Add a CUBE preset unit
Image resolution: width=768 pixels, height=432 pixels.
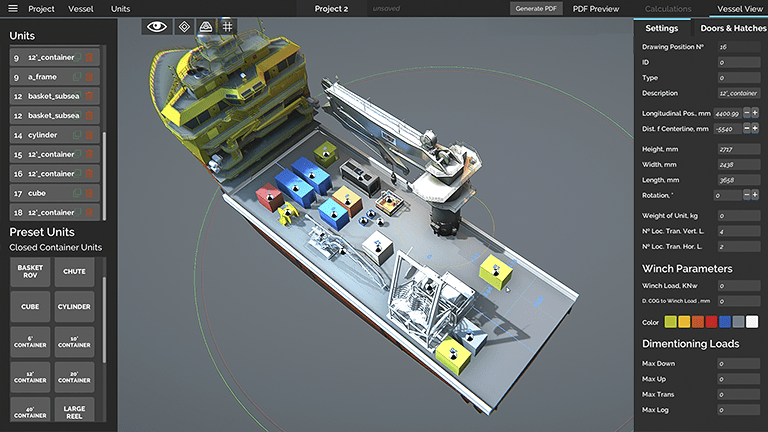tap(30, 307)
